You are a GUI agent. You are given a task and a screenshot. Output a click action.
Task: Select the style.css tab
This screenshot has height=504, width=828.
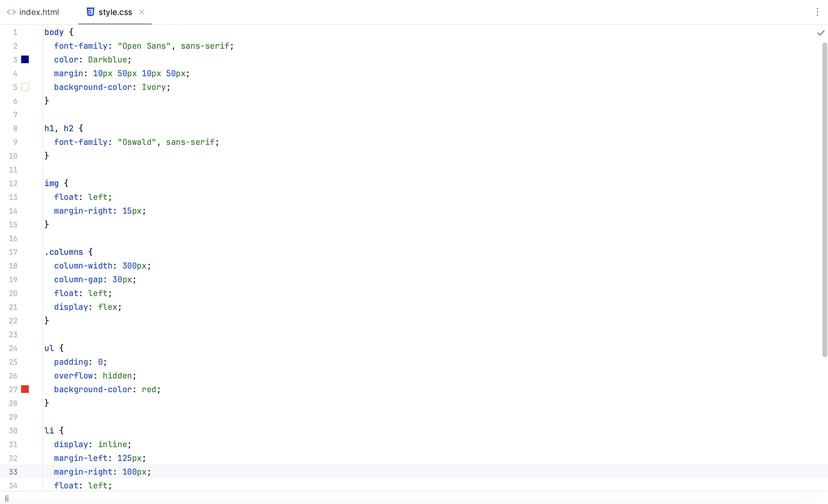point(115,12)
